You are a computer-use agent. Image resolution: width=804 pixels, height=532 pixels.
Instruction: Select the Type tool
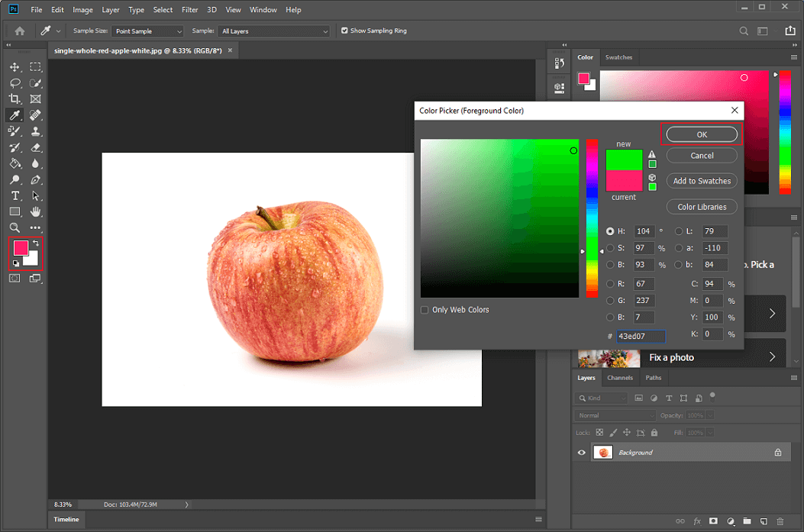coord(14,195)
